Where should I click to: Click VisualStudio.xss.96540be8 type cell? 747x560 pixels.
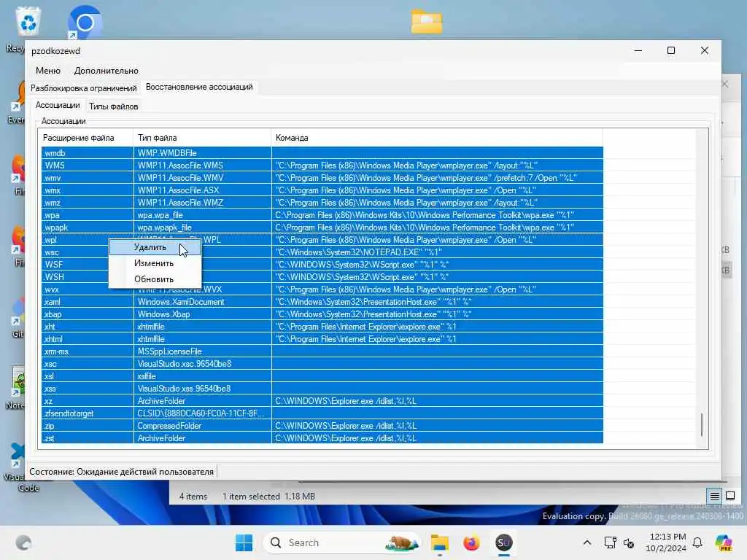[202, 388]
